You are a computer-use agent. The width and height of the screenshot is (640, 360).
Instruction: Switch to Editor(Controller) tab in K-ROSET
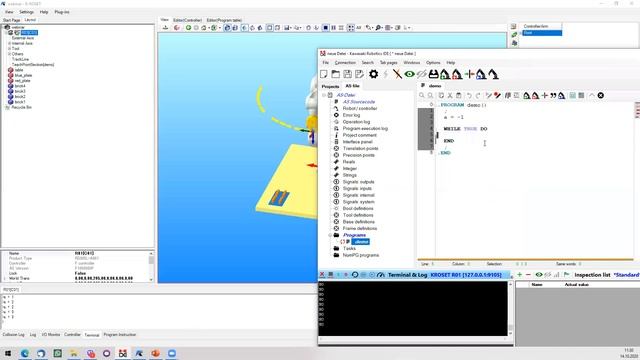187,20
